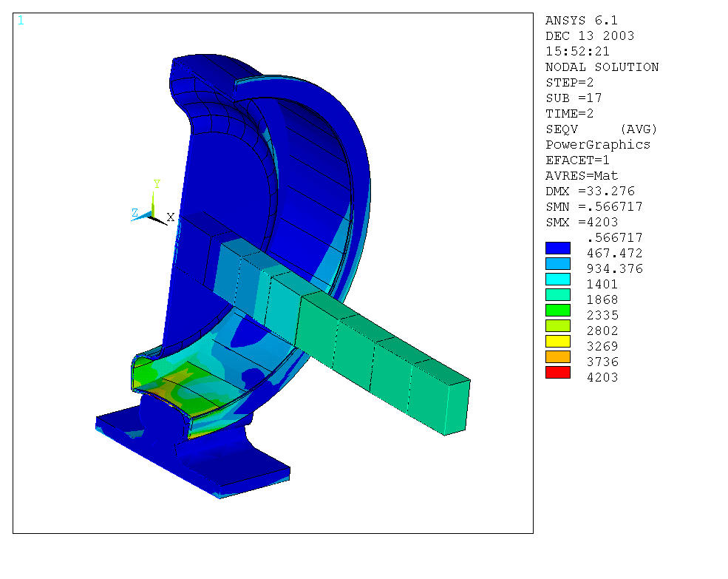Click the PowerGraphics text
The width and height of the screenshot is (728, 579).
coord(597,145)
